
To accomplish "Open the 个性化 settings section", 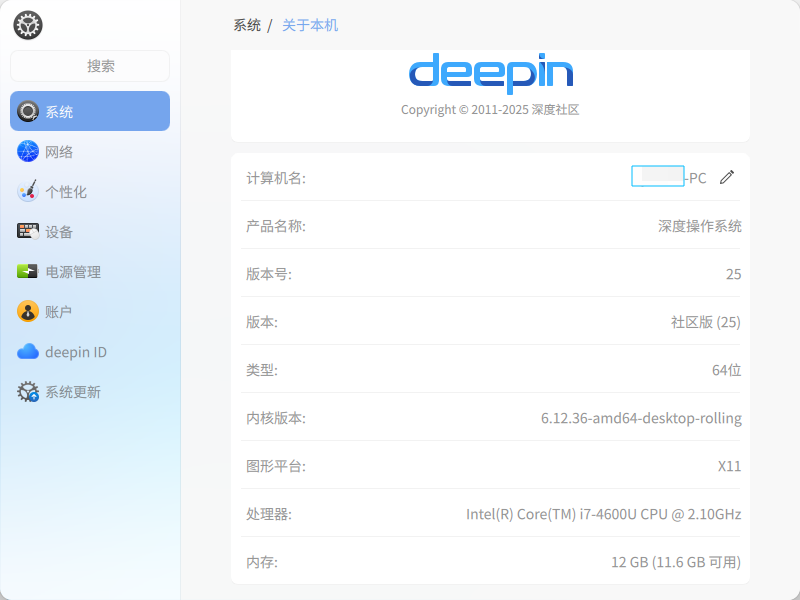I will (90, 191).
